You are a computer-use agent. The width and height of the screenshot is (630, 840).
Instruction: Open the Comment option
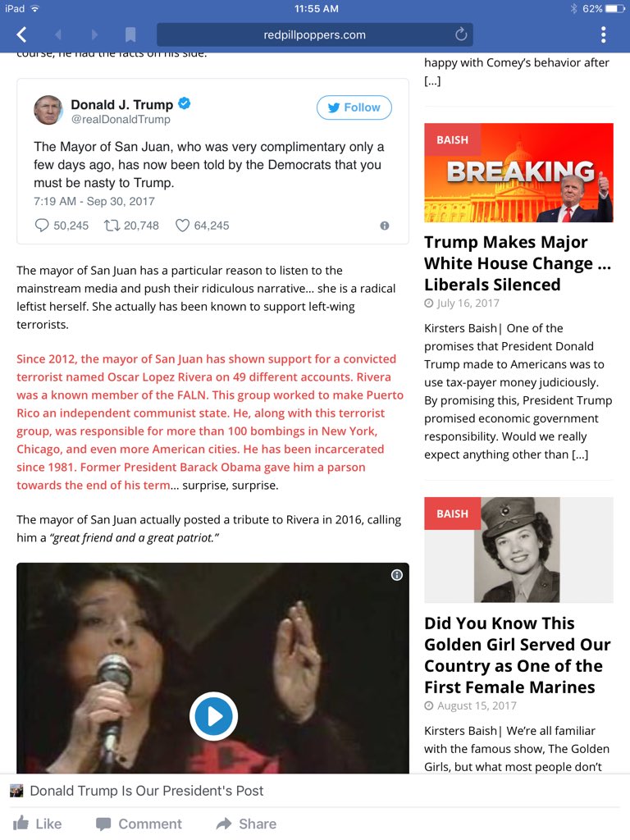(139, 824)
